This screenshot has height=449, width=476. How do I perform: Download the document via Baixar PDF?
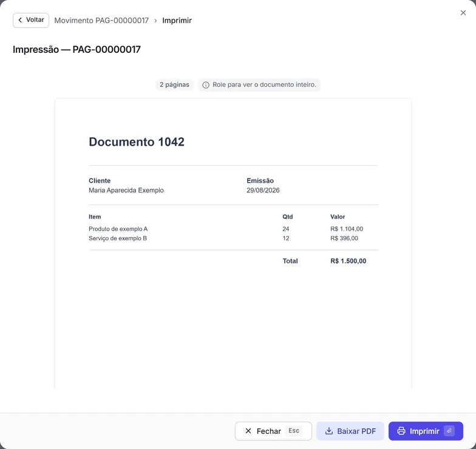click(x=350, y=431)
